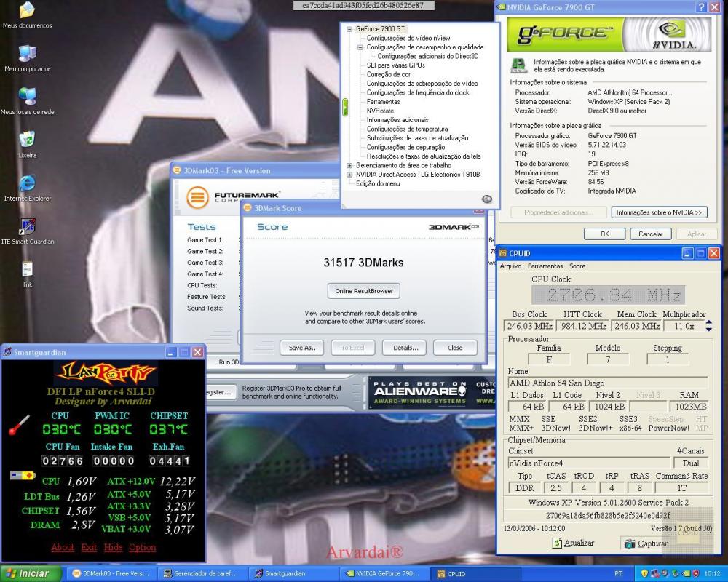This screenshot has height=582, width=728.
Task: Open Meu computador desktop icon
Action: 27,55
